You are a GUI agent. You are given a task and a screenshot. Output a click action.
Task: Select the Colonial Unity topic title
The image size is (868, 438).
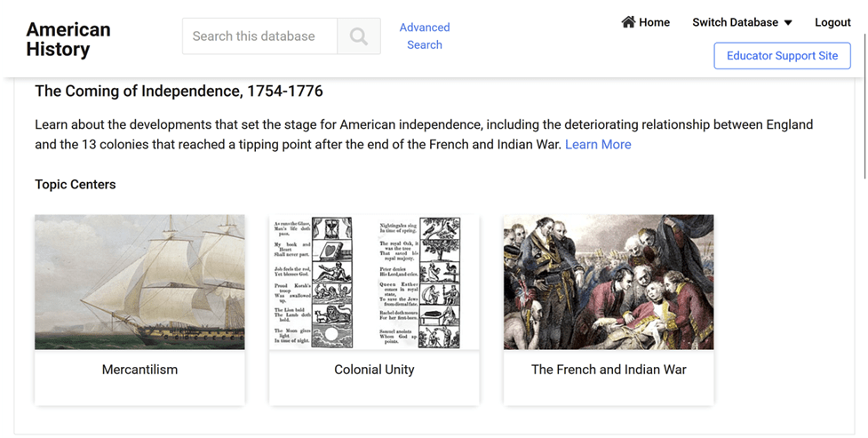coord(374,370)
